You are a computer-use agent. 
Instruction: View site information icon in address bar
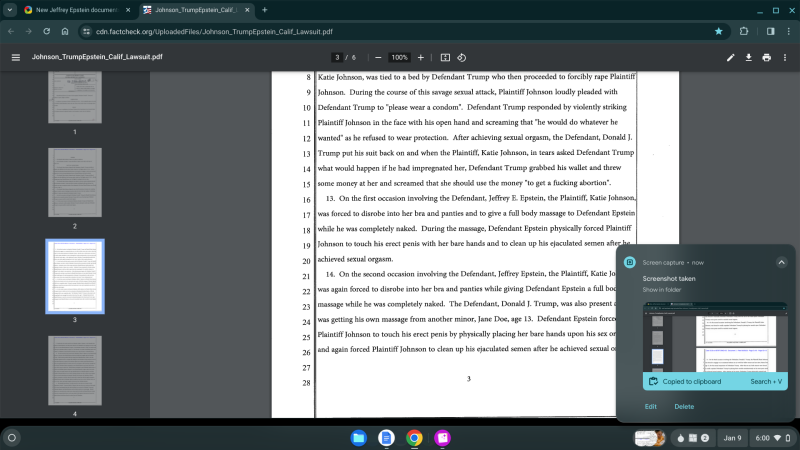[x=86, y=32]
